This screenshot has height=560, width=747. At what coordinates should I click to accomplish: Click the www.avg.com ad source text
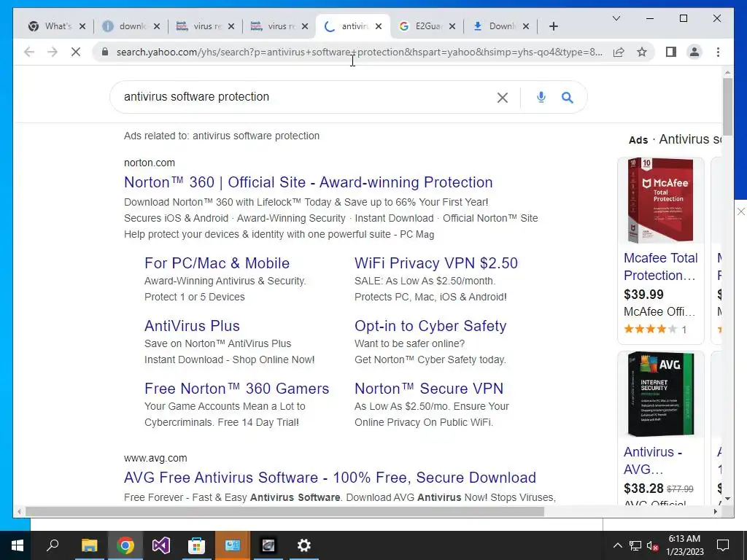(x=155, y=458)
